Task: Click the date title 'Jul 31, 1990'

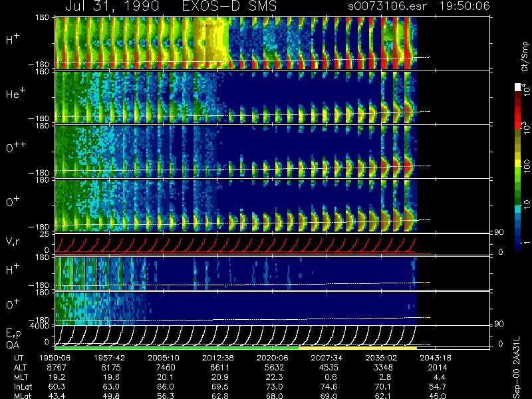Action: coord(112,6)
